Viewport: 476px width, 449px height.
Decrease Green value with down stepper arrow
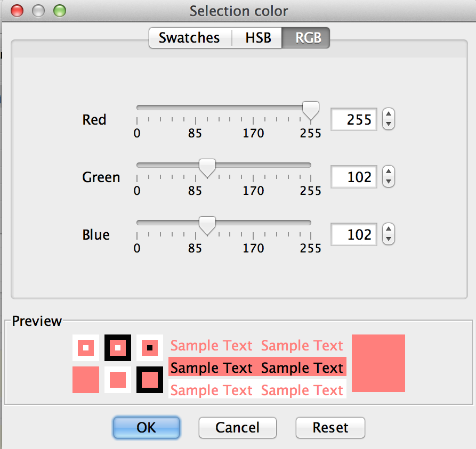[x=389, y=182]
